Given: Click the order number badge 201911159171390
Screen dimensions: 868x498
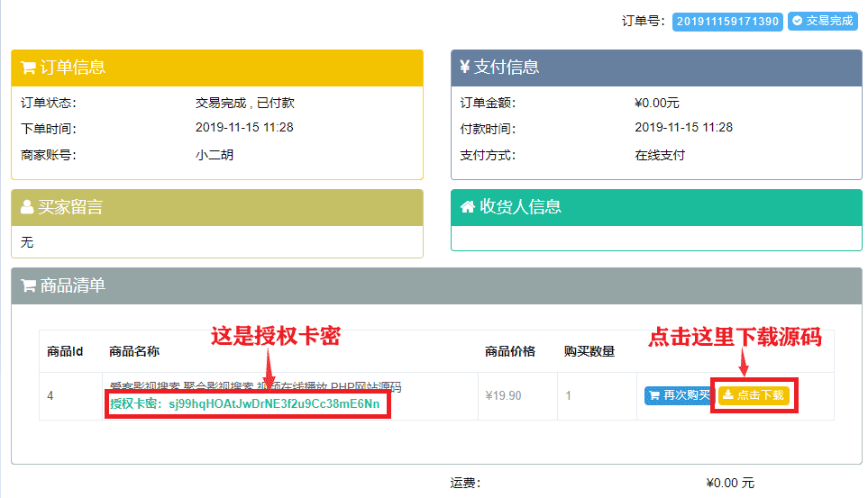Looking at the screenshot, I should pos(727,21).
